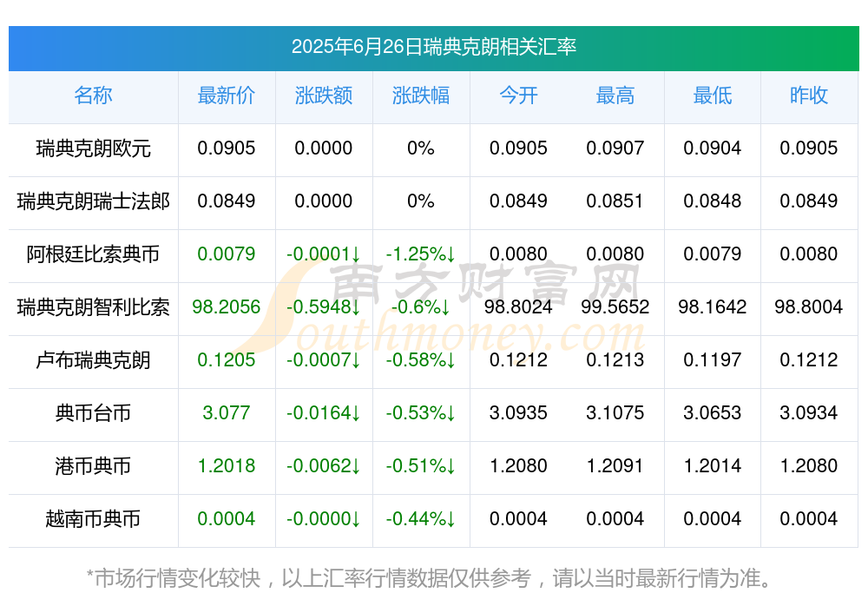Screen dimensions: 868x606
Task: Click the opening value 3.0935
Action: pyautogui.click(x=518, y=413)
